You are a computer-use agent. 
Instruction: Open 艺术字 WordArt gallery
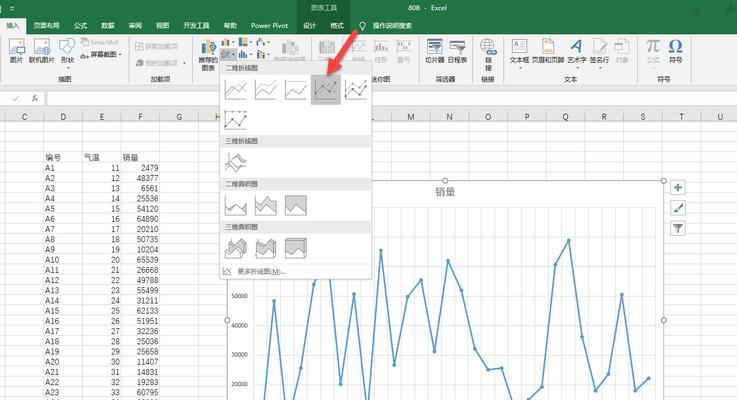pyautogui.click(x=576, y=54)
